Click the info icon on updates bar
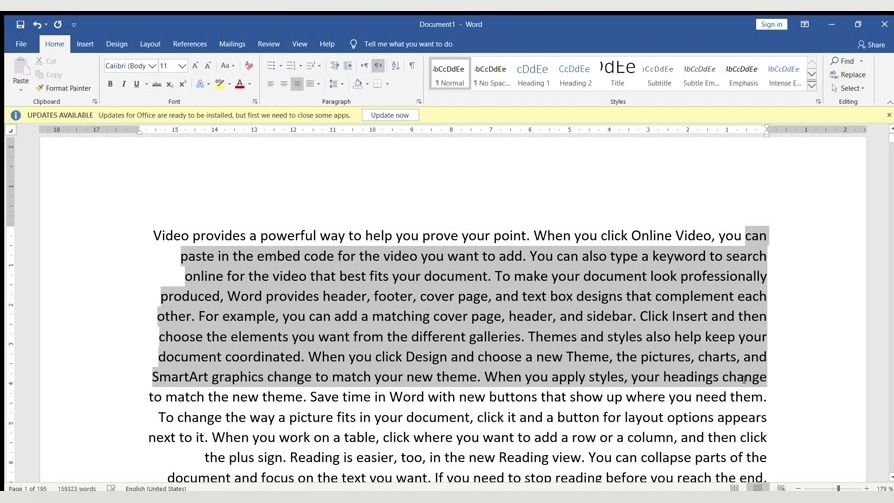Screen dimensions: 894x503 (15, 115)
